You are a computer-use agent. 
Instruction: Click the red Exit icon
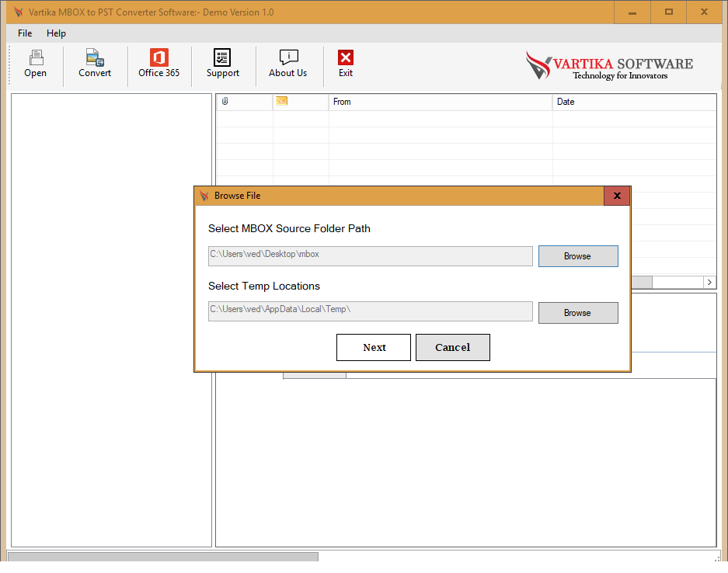tap(346, 64)
